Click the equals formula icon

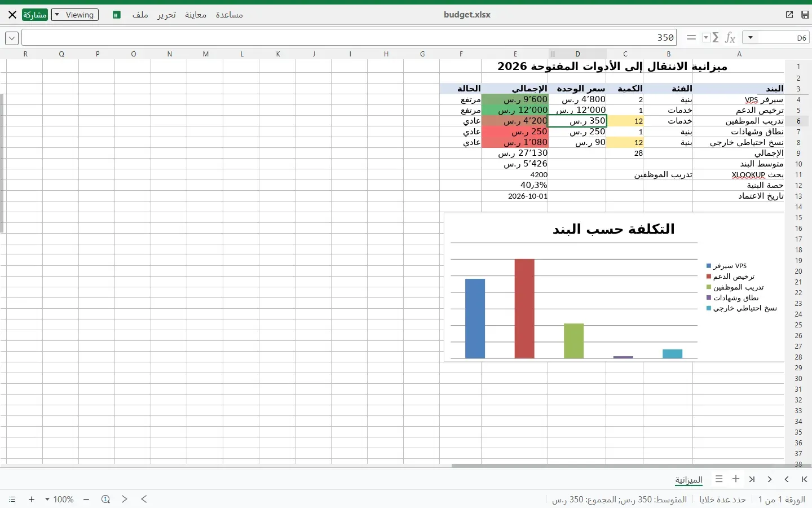691,38
